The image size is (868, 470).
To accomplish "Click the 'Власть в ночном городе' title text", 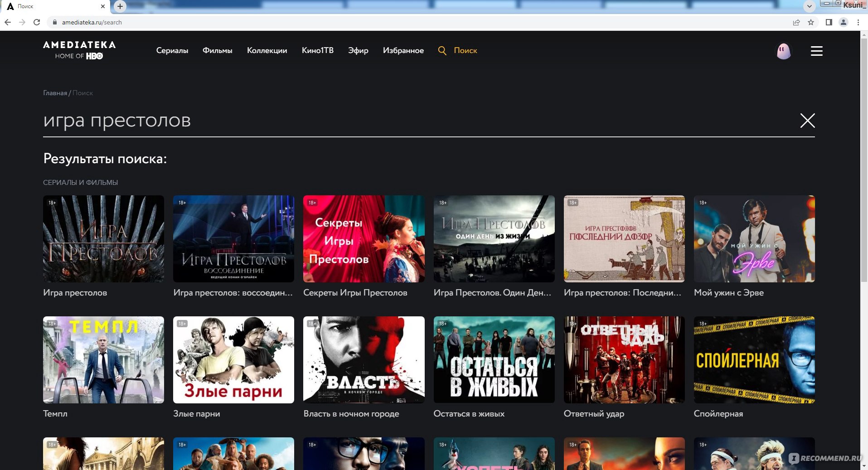I will pyautogui.click(x=351, y=414).
